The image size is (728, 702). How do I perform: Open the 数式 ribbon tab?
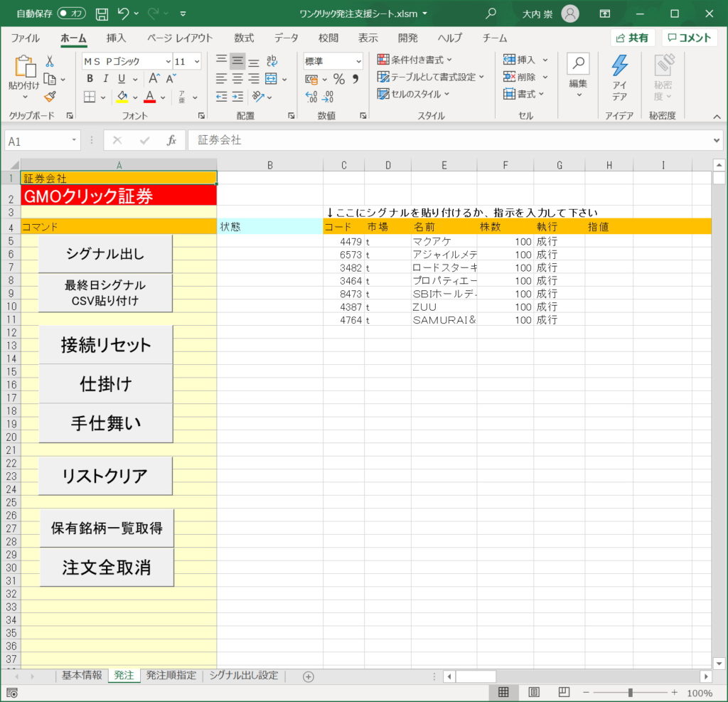click(244, 38)
